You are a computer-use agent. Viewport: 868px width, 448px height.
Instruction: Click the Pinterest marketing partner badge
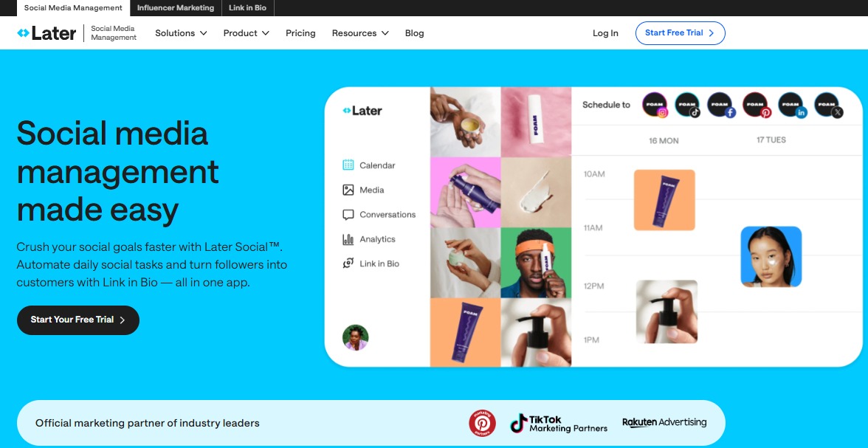(x=482, y=423)
